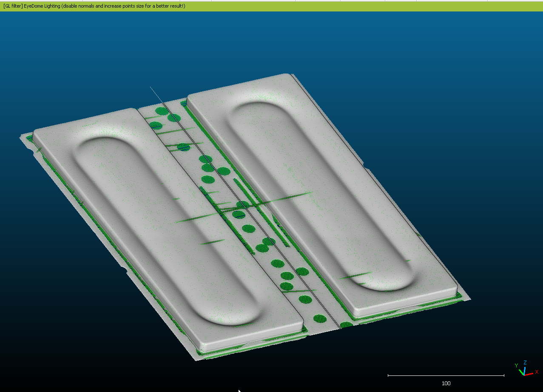The height and width of the screenshot is (392, 543).
Task: Click the green Y axis label on the gizmo
Action: [x=516, y=365]
